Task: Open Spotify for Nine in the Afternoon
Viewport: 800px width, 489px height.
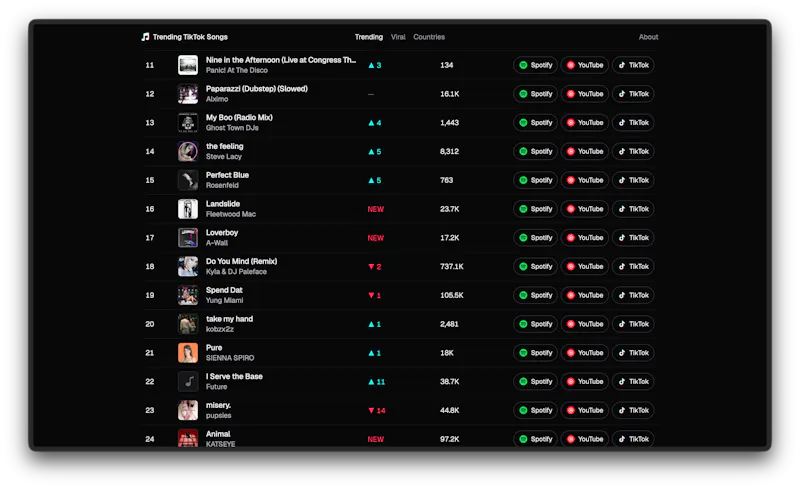Action: pos(535,65)
